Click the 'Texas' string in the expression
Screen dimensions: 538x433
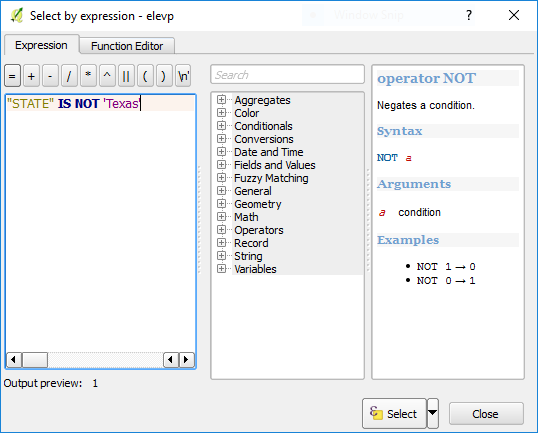pos(122,104)
